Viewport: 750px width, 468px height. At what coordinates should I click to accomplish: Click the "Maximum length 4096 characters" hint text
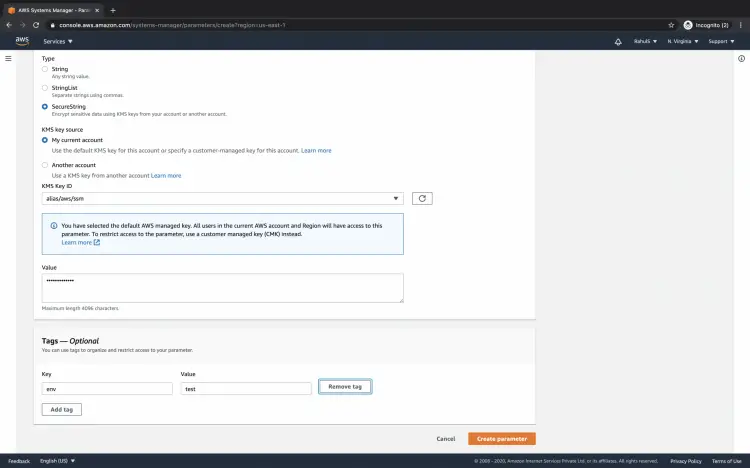pyautogui.click(x=80, y=308)
